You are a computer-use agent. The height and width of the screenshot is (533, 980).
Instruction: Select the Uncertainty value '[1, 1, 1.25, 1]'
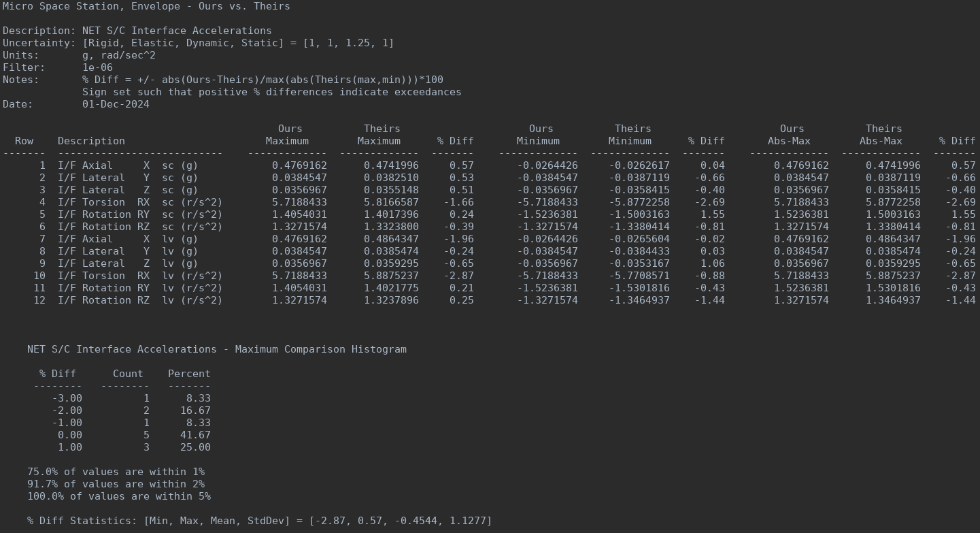pyautogui.click(x=348, y=43)
